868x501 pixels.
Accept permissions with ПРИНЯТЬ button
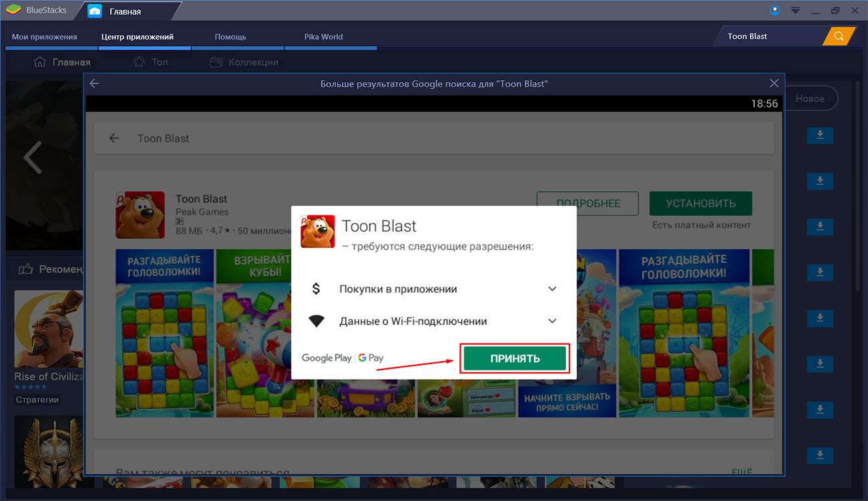pyautogui.click(x=515, y=359)
